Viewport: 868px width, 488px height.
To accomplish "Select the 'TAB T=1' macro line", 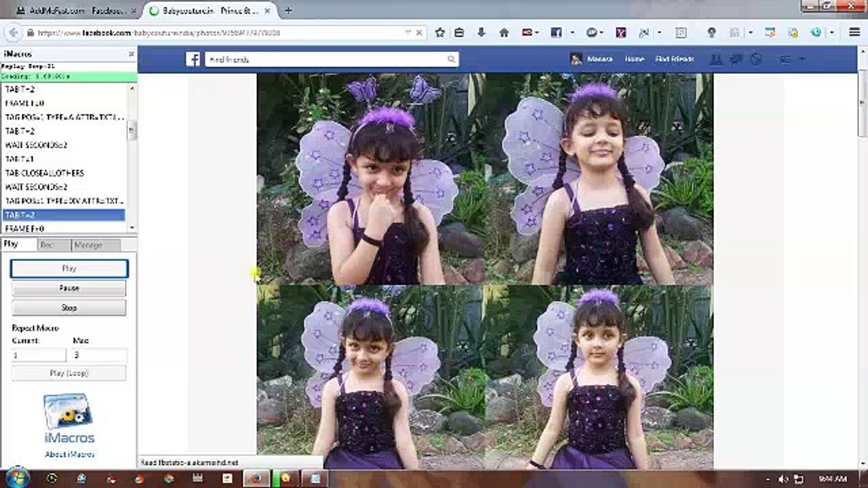I will tap(63, 159).
